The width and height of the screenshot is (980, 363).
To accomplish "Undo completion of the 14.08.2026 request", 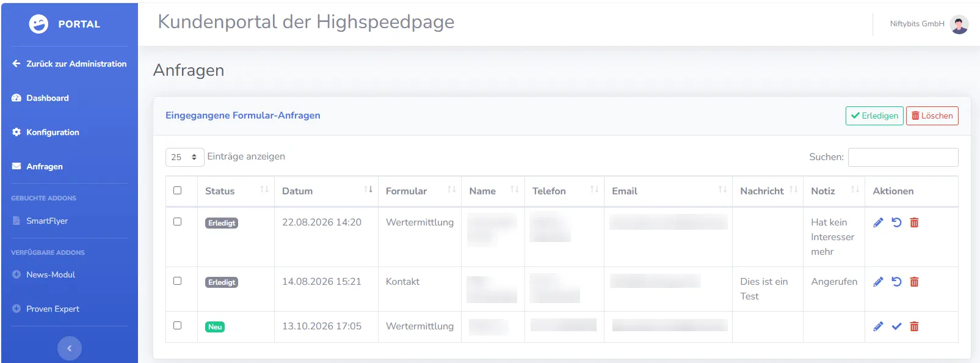I will [x=896, y=282].
